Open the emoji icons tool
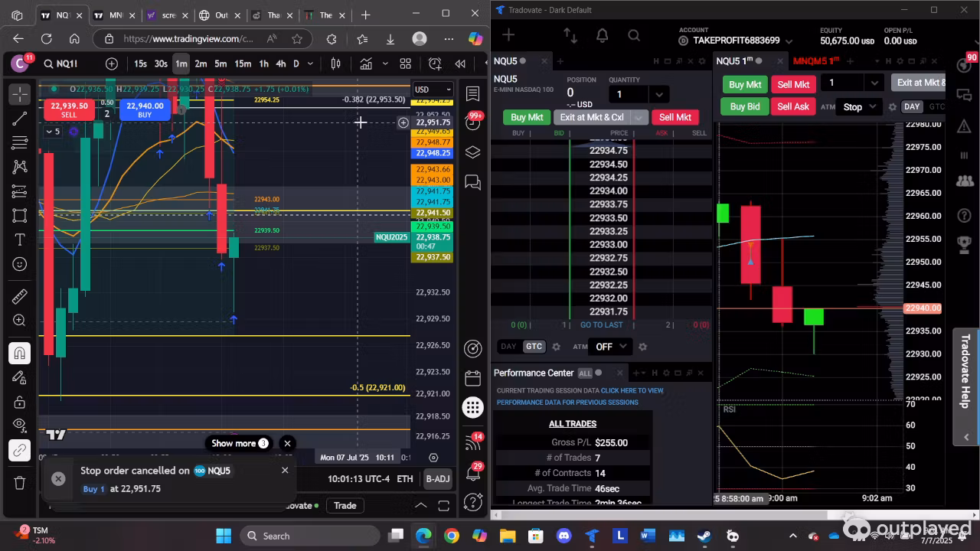 click(x=20, y=265)
